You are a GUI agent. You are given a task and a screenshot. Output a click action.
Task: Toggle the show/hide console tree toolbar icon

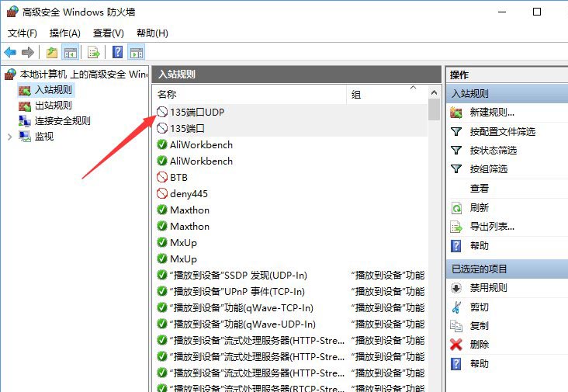71,52
